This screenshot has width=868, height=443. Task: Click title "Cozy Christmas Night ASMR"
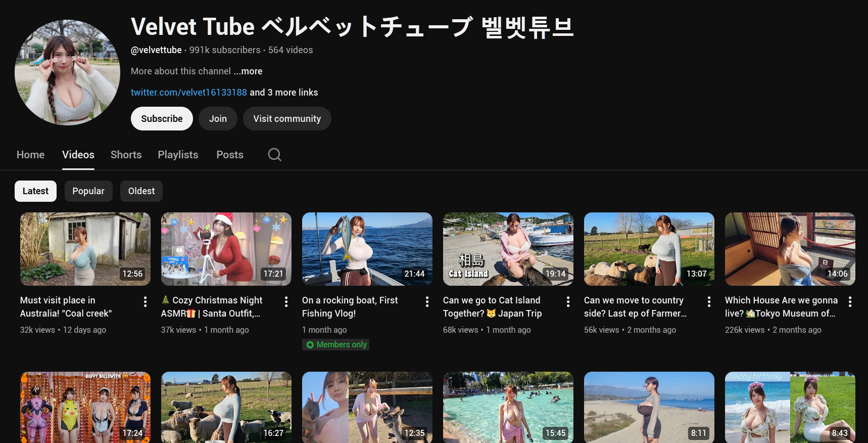coord(212,307)
